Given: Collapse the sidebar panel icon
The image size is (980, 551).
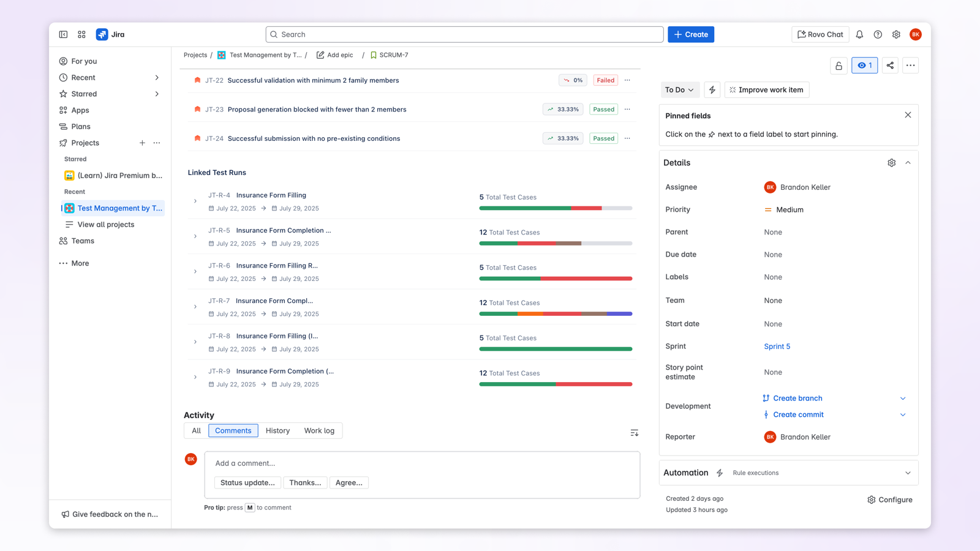Looking at the screenshot, I should tap(63, 35).
